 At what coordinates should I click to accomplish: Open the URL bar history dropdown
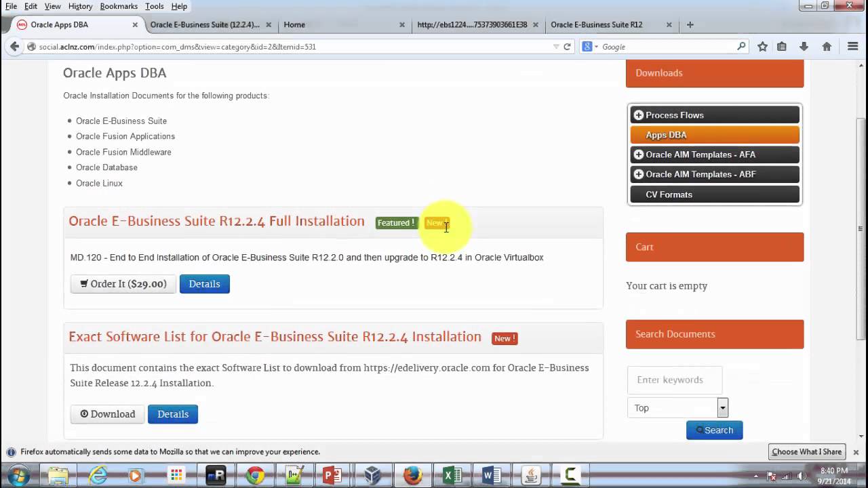556,47
